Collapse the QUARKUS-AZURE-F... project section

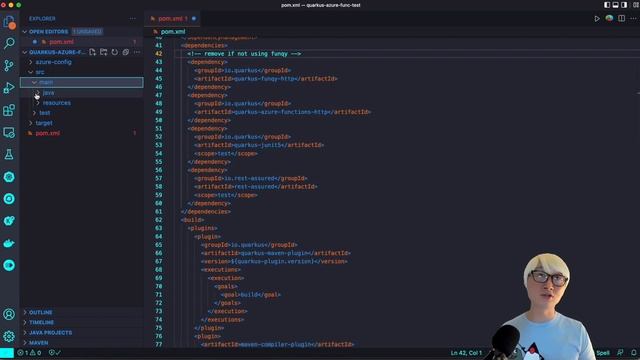pos(25,52)
